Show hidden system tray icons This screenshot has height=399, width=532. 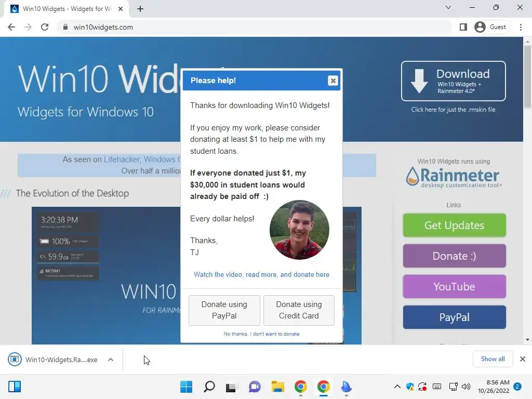(397, 387)
